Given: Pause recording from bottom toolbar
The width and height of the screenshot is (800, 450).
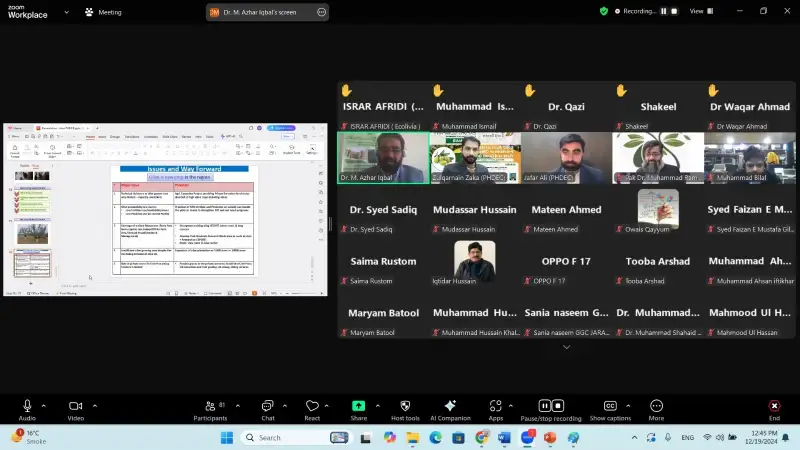Looking at the screenshot, I should tap(544, 406).
